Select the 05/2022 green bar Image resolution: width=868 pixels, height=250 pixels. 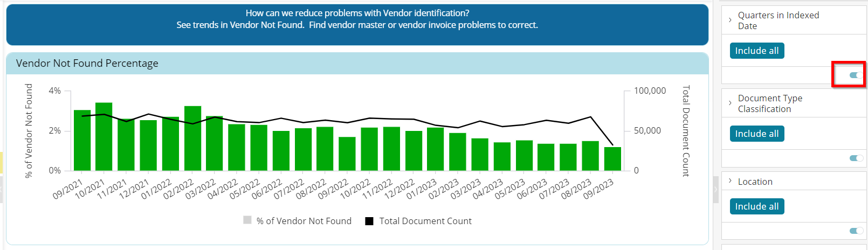click(x=259, y=148)
